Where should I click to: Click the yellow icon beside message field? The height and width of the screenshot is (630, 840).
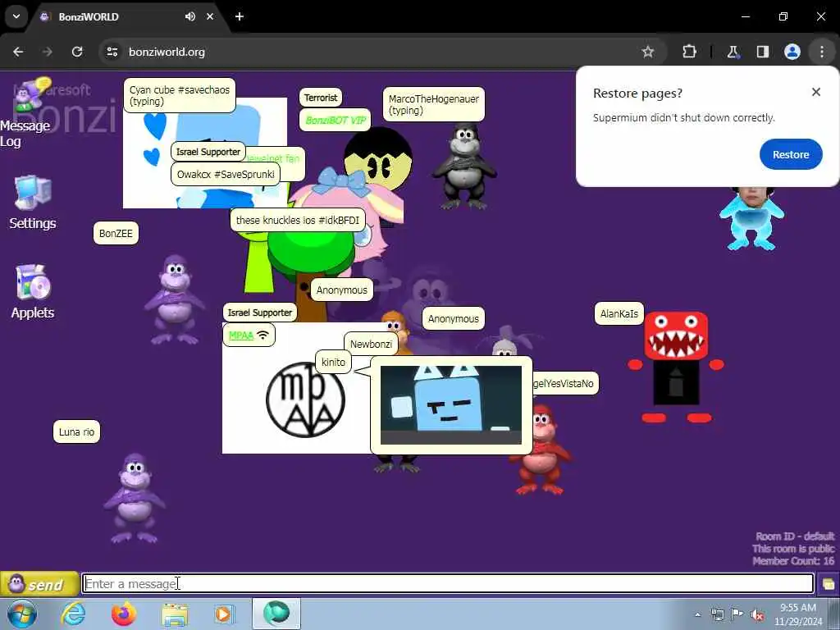[829, 584]
